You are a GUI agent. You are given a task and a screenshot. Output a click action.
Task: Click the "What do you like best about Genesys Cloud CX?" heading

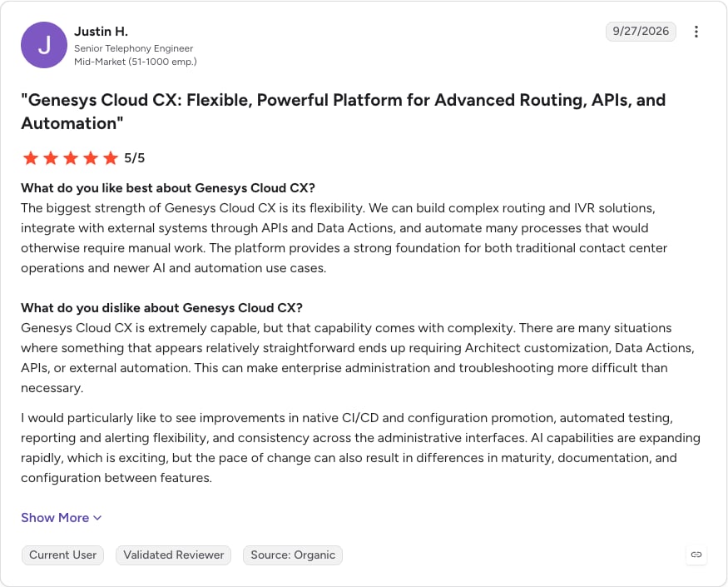point(168,188)
